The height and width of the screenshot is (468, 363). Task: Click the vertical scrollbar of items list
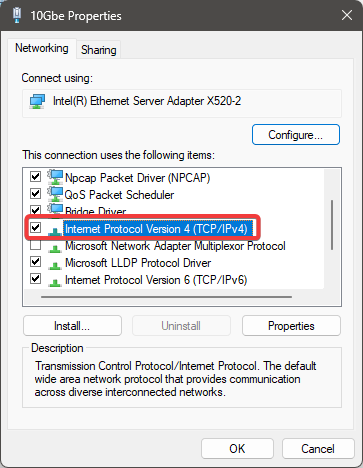tap(332, 225)
